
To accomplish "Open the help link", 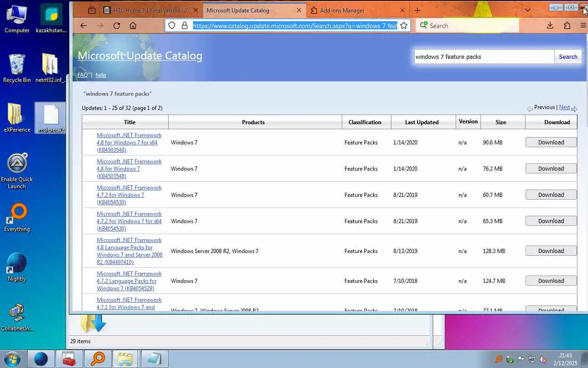I will 101,75.
